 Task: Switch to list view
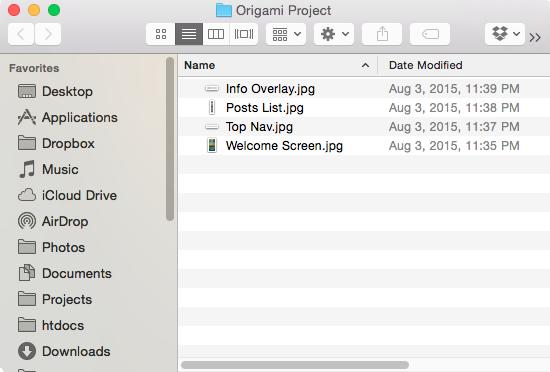click(189, 34)
